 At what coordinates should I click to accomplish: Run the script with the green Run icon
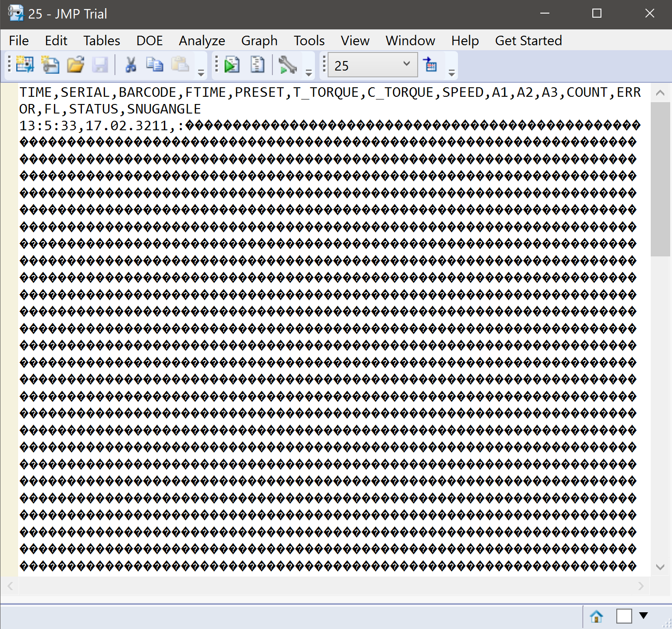[232, 65]
